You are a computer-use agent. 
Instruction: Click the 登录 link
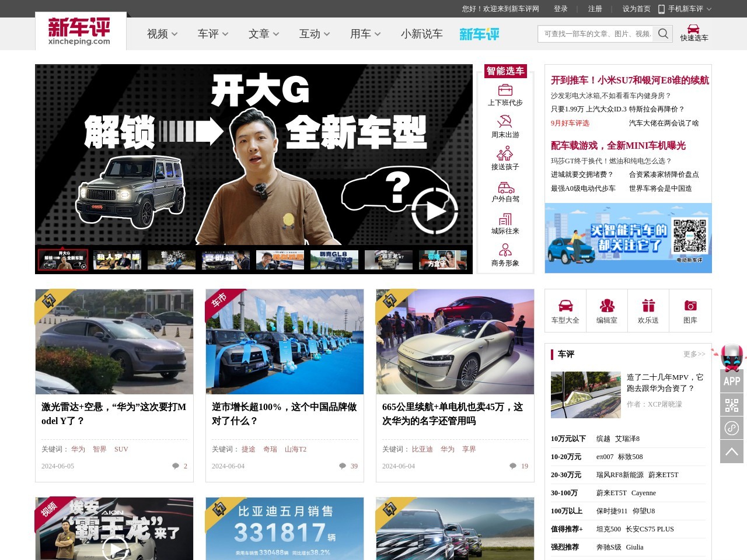[561, 9]
